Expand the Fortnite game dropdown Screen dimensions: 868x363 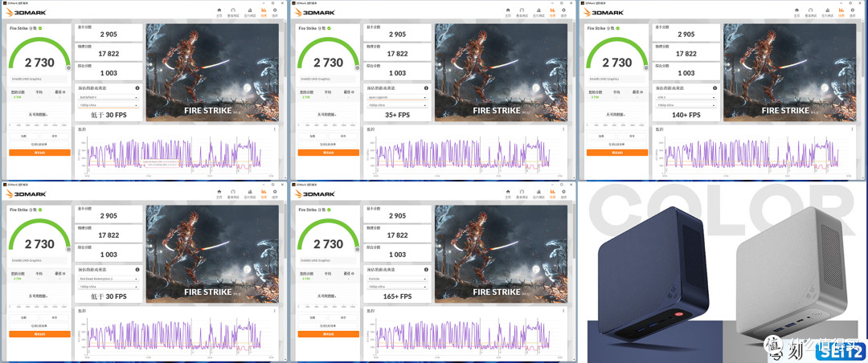tap(397, 279)
